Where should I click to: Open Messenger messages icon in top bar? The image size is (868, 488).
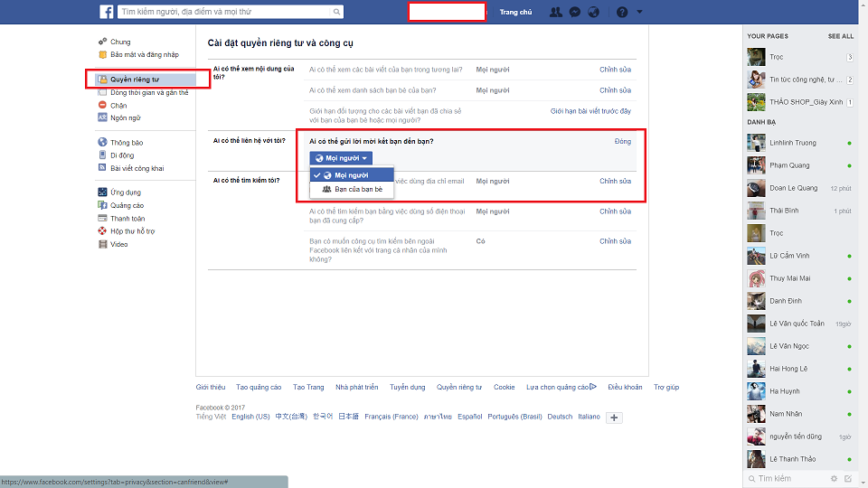click(575, 12)
